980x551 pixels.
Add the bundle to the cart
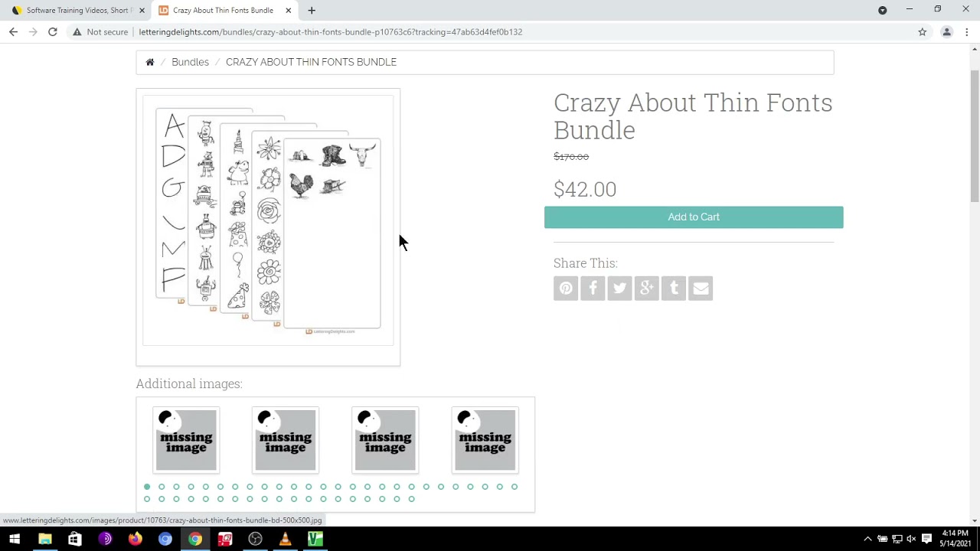tap(694, 217)
